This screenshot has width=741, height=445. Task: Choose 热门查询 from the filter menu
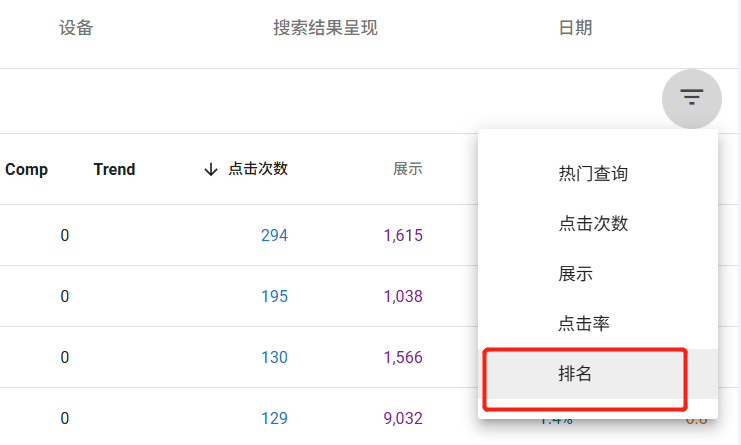point(592,174)
